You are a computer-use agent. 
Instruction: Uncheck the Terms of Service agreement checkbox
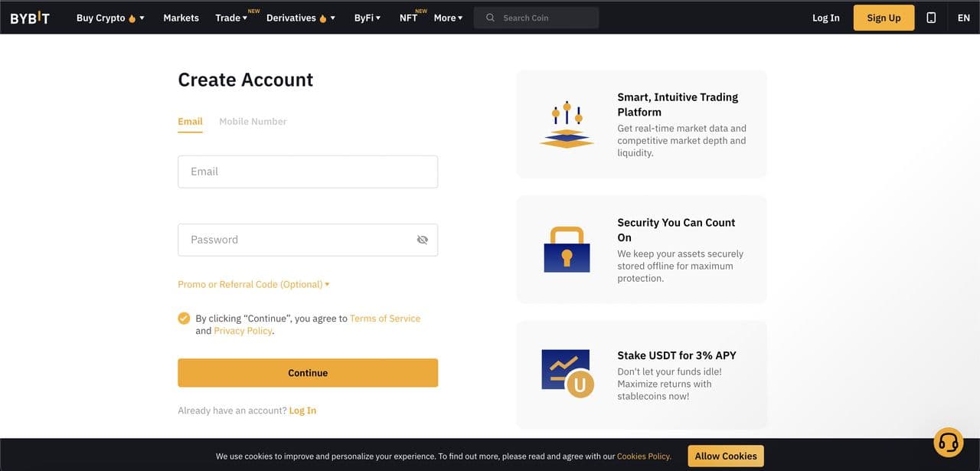184,319
